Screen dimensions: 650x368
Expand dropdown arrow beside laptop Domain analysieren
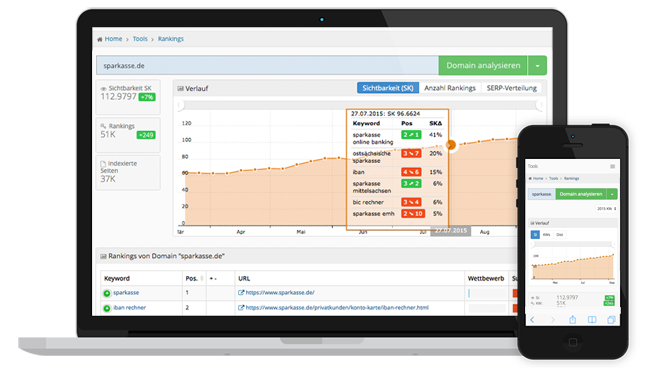(x=537, y=65)
